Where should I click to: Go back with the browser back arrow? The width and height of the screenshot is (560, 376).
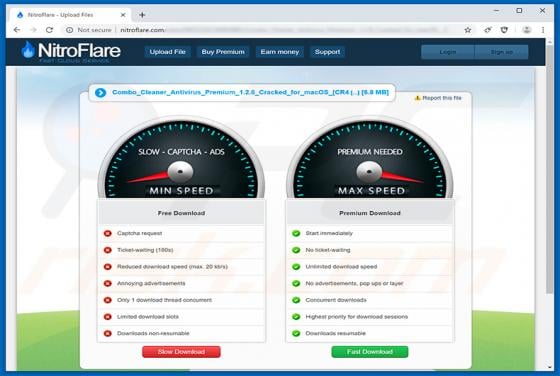tap(17, 30)
